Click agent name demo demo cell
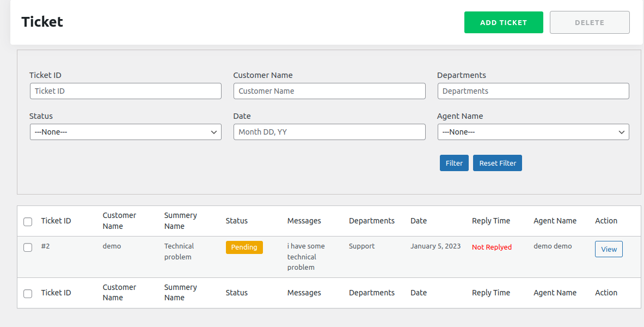The image size is (644, 327). click(553, 246)
